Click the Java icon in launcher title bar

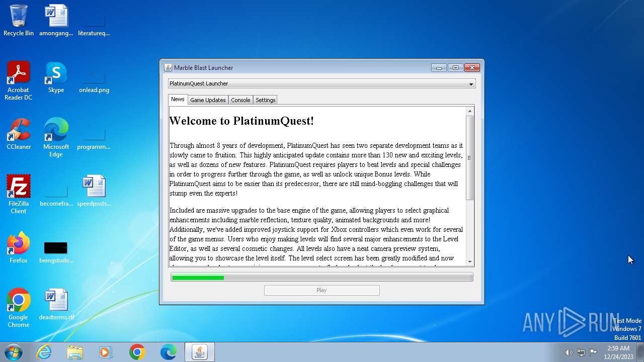click(x=168, y=67)
